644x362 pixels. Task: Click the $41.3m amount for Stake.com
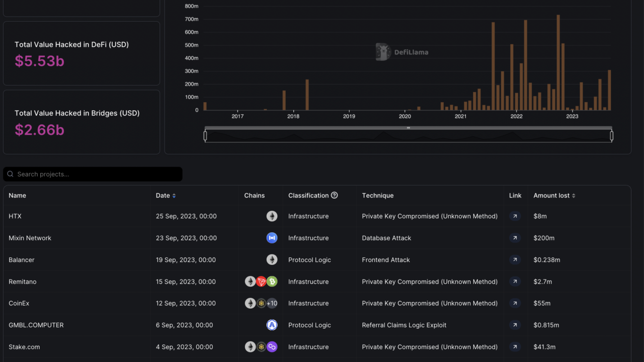click(x=544, y=347)
